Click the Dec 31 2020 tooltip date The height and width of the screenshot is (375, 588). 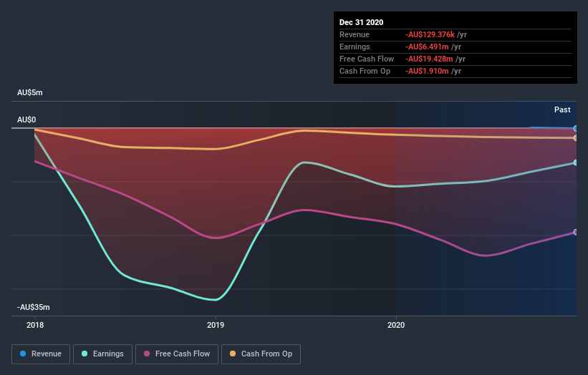(x=361, y=22)
